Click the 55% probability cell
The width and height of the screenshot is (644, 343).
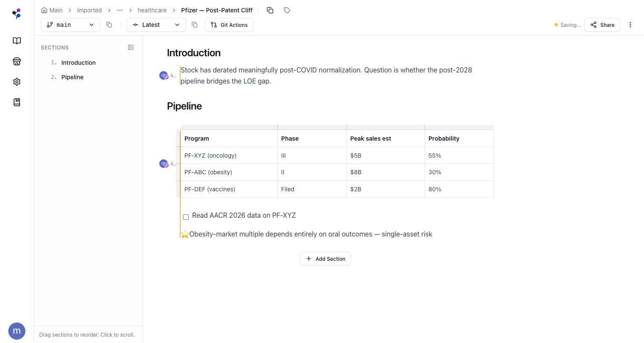pos(459,156)
